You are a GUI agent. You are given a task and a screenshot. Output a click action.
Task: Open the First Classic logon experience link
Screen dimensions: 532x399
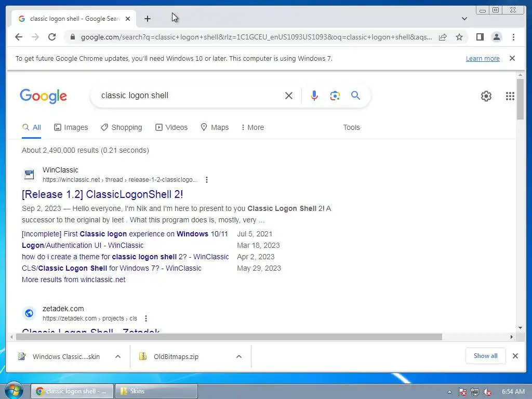coord(125,234)
